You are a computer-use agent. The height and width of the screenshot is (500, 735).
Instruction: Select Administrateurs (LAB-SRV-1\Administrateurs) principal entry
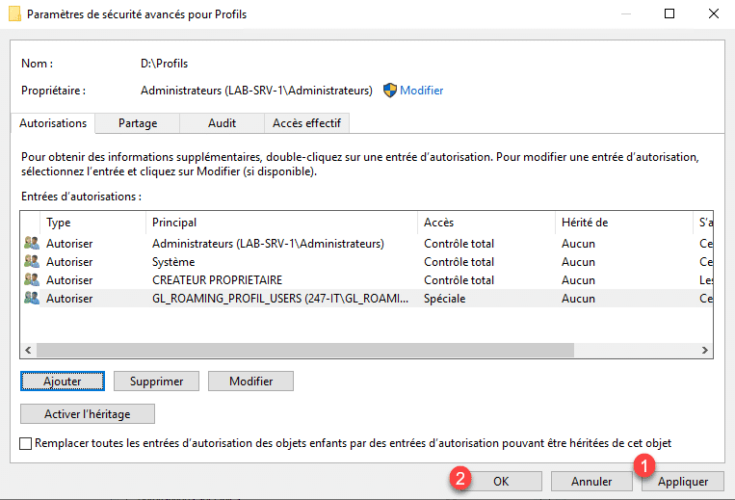click(268, 244)
